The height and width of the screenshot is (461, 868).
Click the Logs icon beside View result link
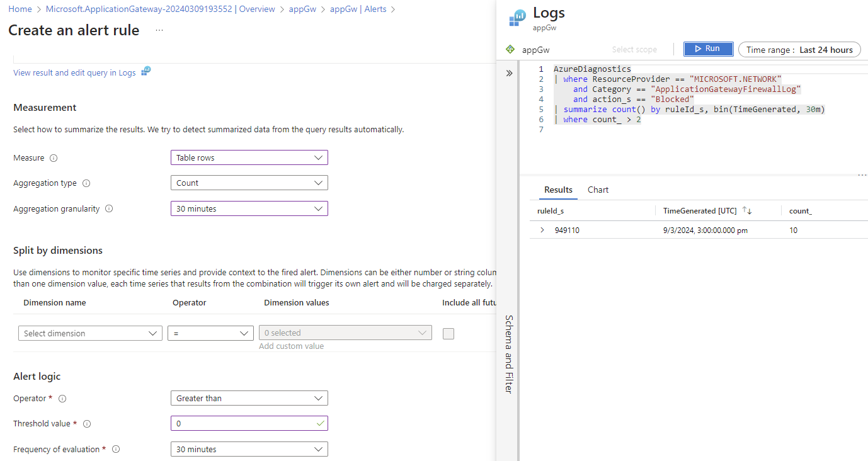tap(146, 72)
